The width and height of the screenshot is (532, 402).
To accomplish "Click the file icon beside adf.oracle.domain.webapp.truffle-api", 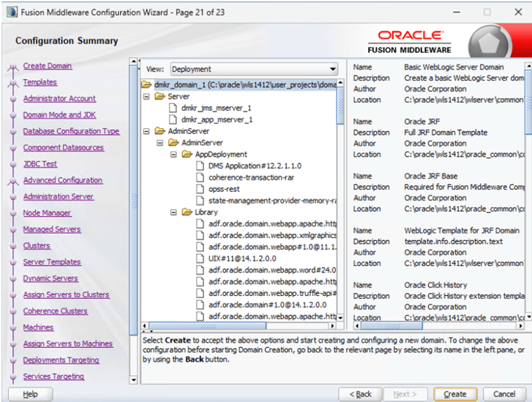I will pos(201,293).
